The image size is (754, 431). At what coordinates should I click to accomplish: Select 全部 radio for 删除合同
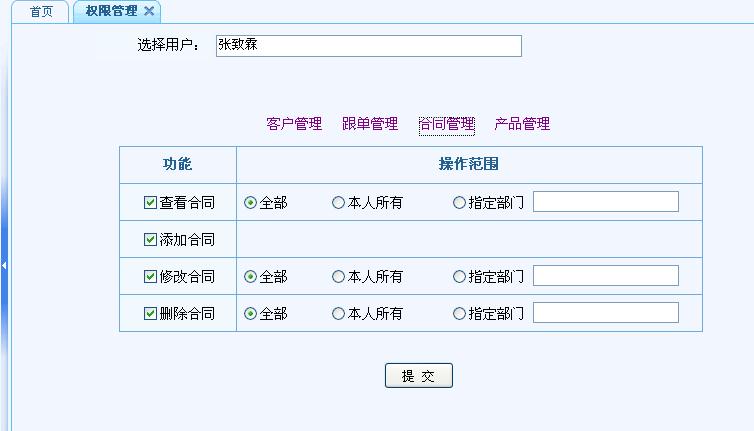pos(251,314)
